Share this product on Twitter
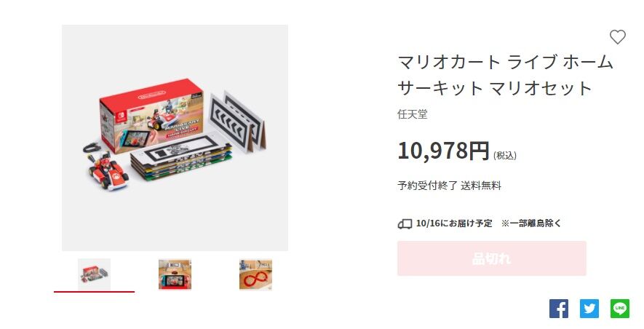Viewport: 644px width, 329px height. pos(589,309)
